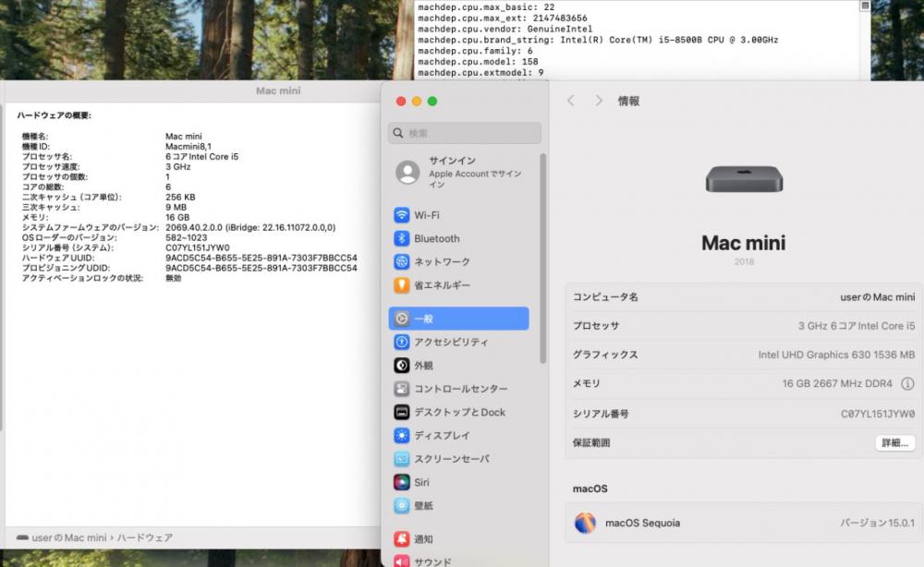Click the シリアル番号 (システム) value
924x567 pixels.
(198, 247)
